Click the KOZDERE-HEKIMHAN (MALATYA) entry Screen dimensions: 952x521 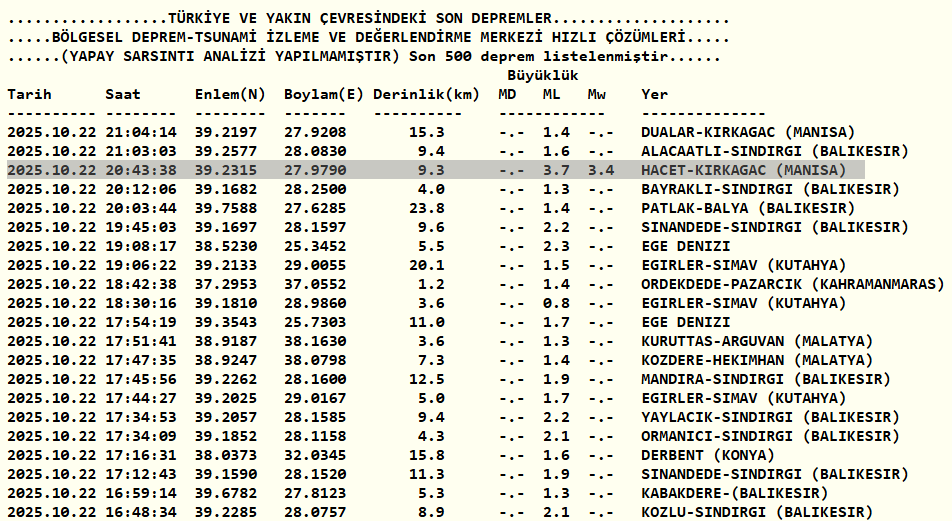[x=757, y=360]
